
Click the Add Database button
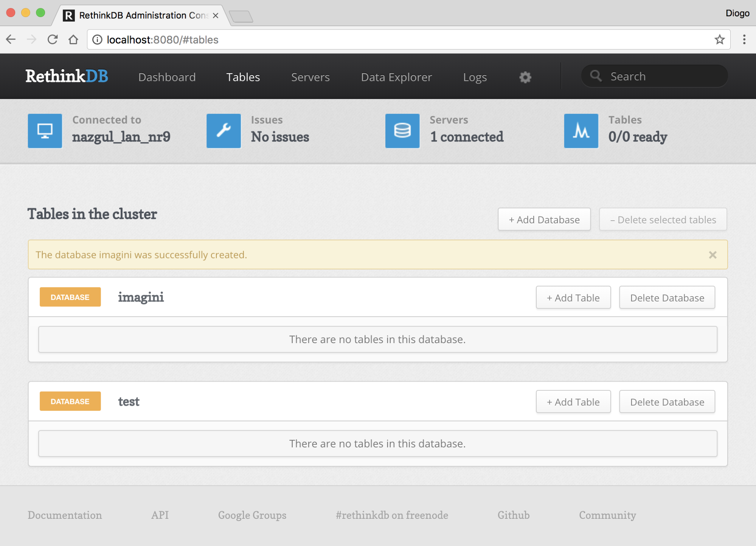(x=544, y=220)
